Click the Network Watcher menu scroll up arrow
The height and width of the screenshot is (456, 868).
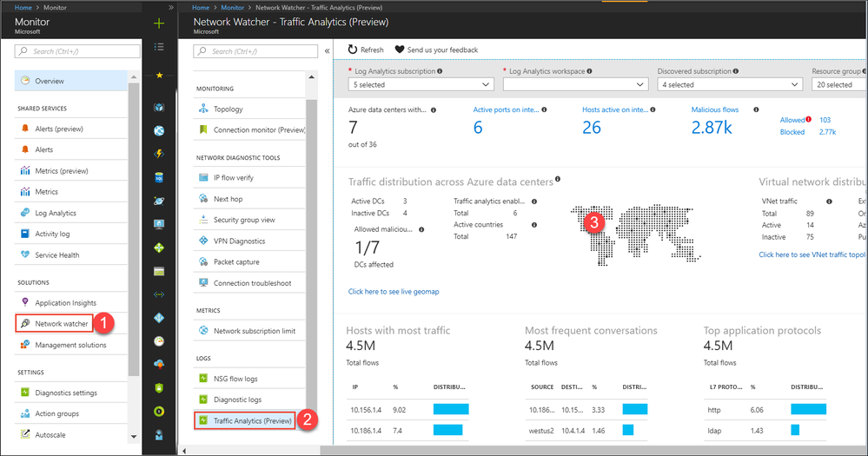pos(311,77)
